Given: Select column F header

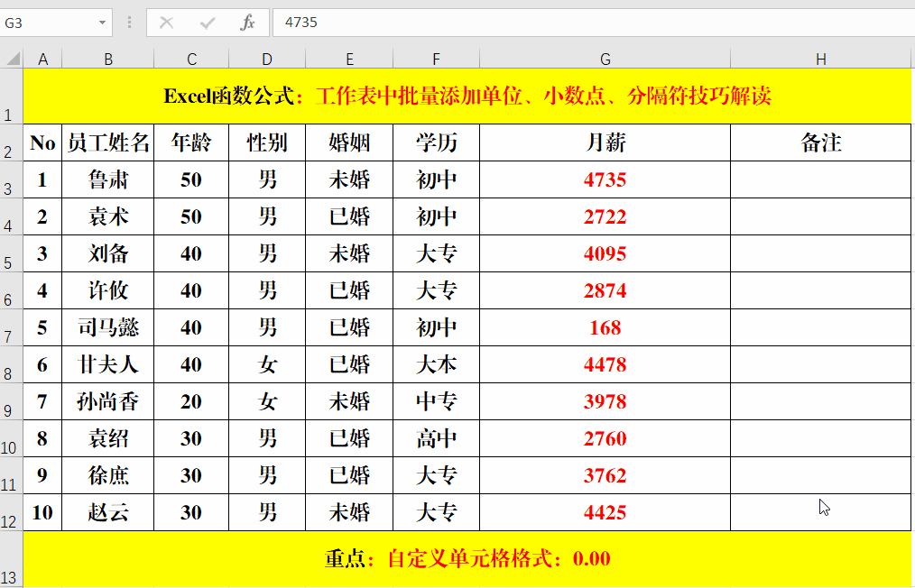Looking at the screenshot, I should (436, 59).
